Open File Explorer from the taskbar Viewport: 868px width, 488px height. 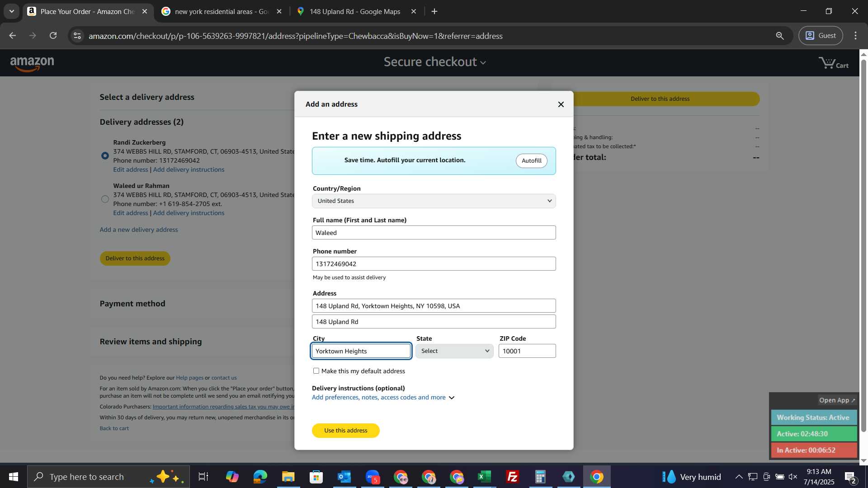(288, 477)
